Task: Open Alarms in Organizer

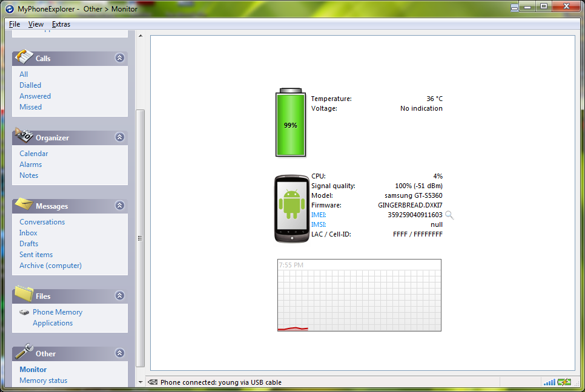Action: coord(31,165)
